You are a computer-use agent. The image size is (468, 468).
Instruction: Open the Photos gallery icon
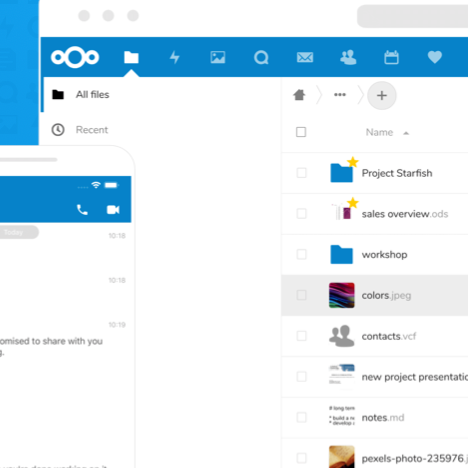tap(218, 57)
